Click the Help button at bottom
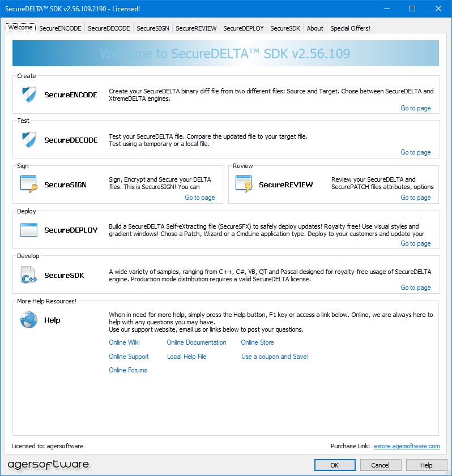 (426, 465)
